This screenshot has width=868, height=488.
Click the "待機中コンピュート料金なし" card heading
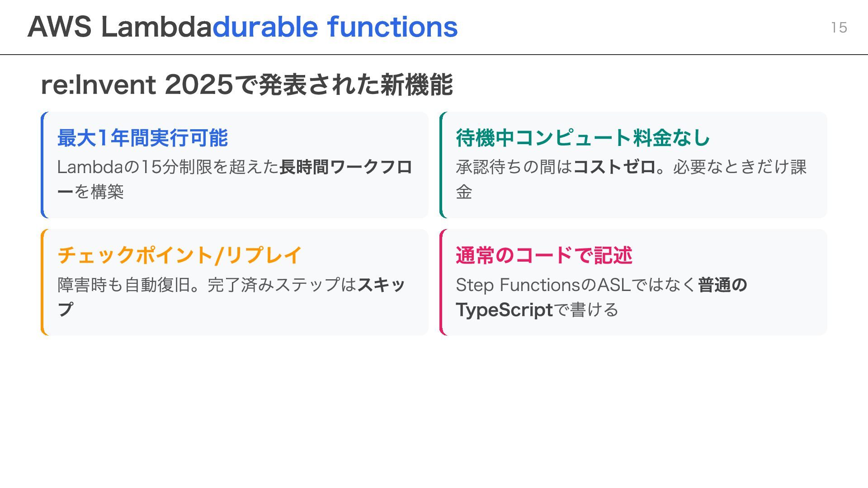tap(582, 138)
